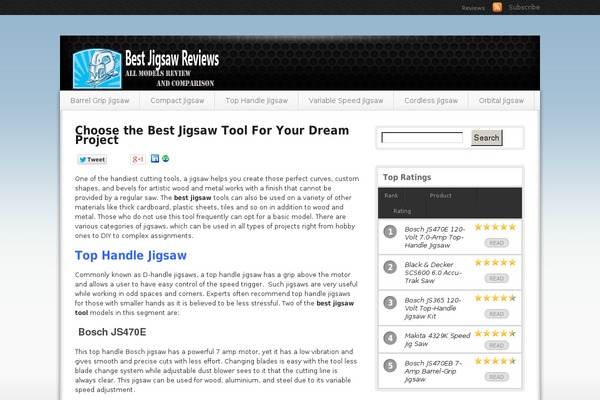
Task: Click star rating of Bosch JS365
Action: click(496, 298)
